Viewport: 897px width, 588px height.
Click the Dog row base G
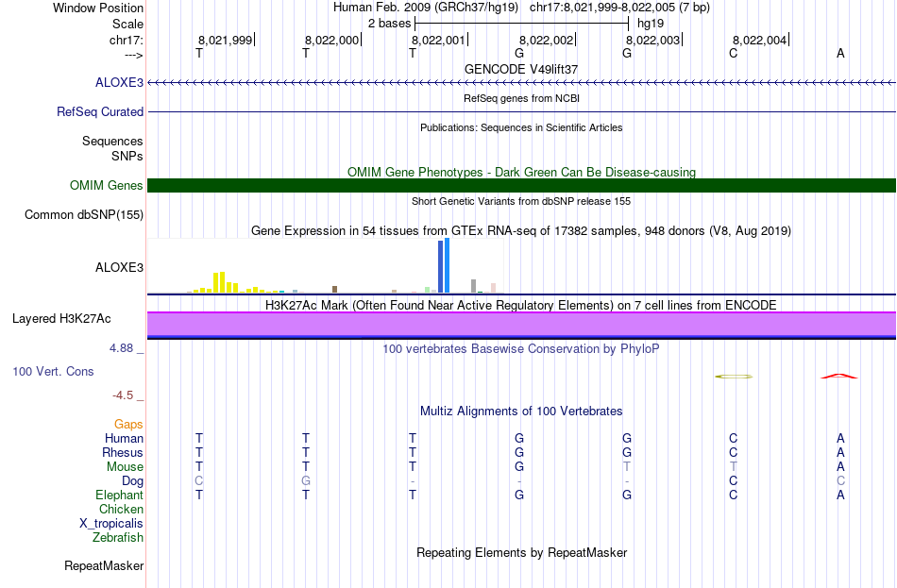[306, 481]
